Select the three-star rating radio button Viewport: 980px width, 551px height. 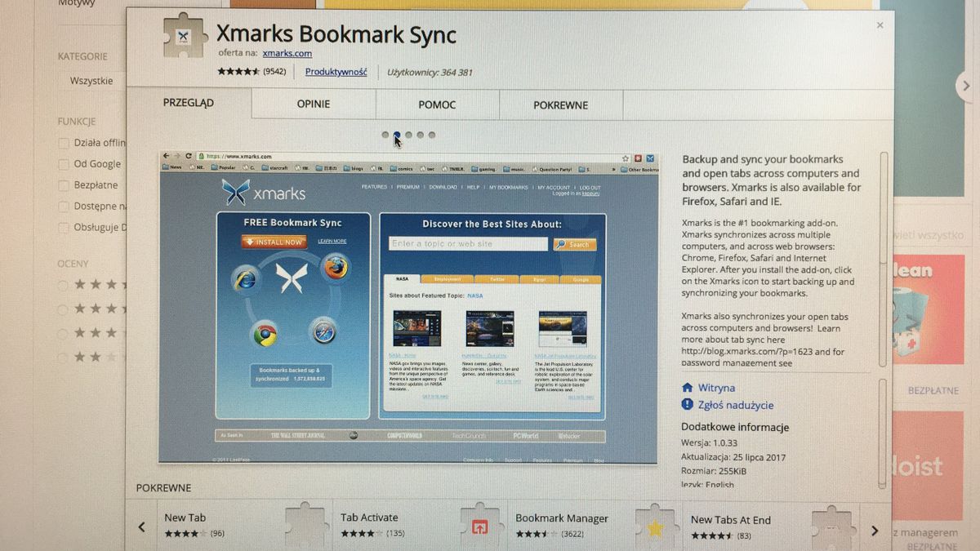[x=63, y=333]
